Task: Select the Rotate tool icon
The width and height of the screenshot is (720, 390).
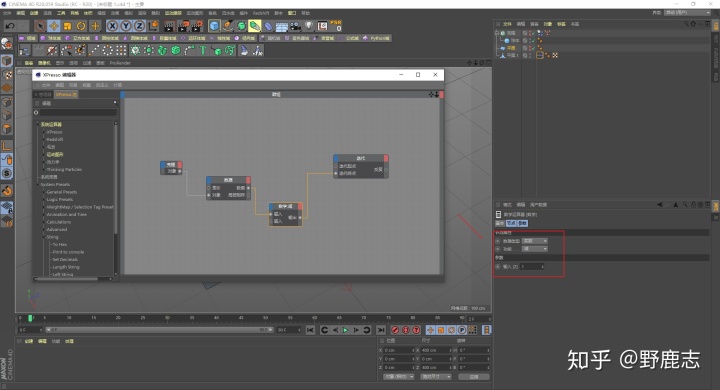Action: [81, 26]
